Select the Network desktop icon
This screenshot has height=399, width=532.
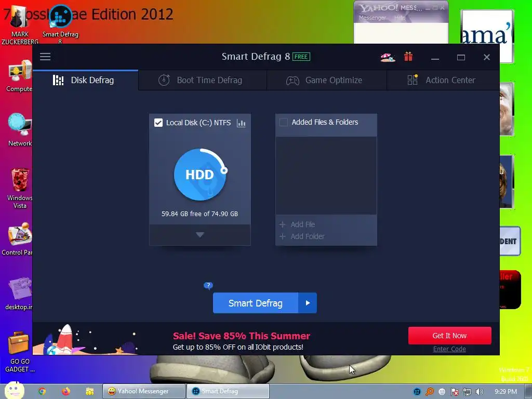20,130
